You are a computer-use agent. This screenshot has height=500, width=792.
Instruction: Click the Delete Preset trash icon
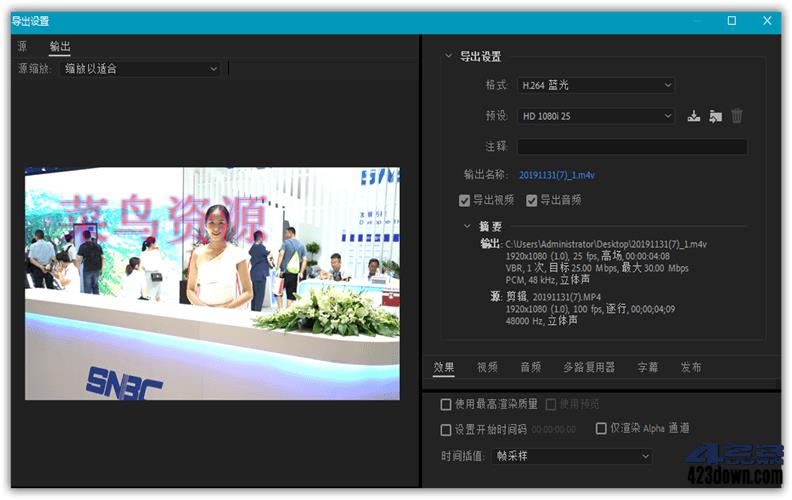pyautogui.click(x=737, y=116)
